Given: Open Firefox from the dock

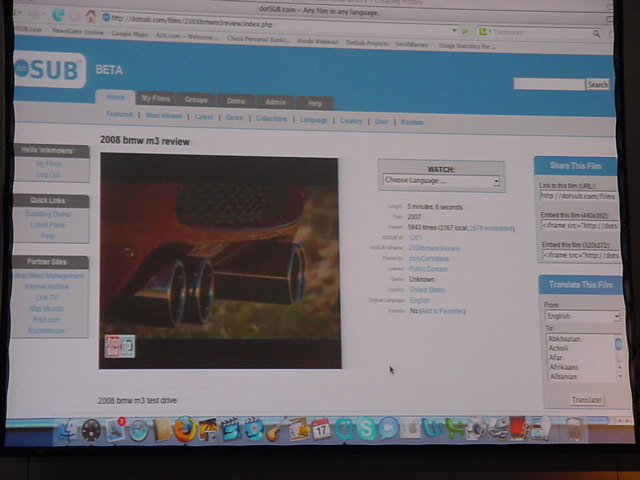Looking at the screenshot, I should [x=185, y=429].
